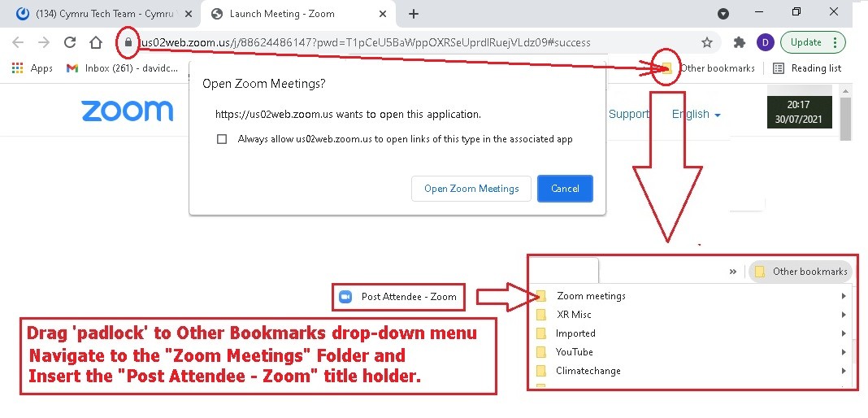Click the Open Zoom Meetings button
Image resolution: width=868 pixels, height=418 pixels.
471,189
